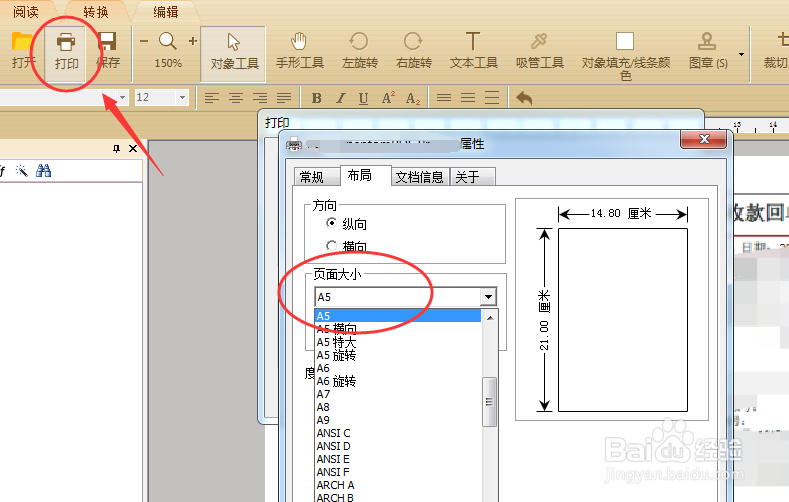The image size is (789, 502).
Task: Set medium line spacing icon
Action: tap(467, 98)
